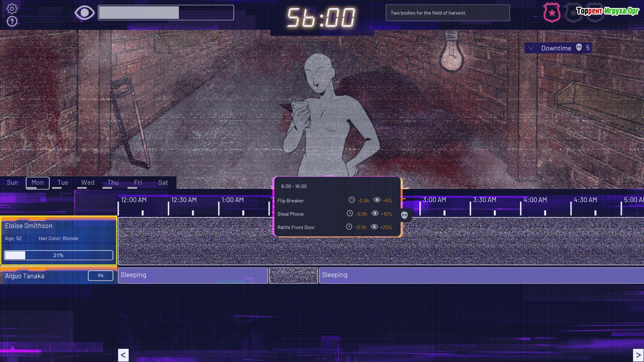Viewport: 644px width, 362px height.
Task: Choose the Flip Breaker action
Action: pyautogui.click(x=290, y=200)
